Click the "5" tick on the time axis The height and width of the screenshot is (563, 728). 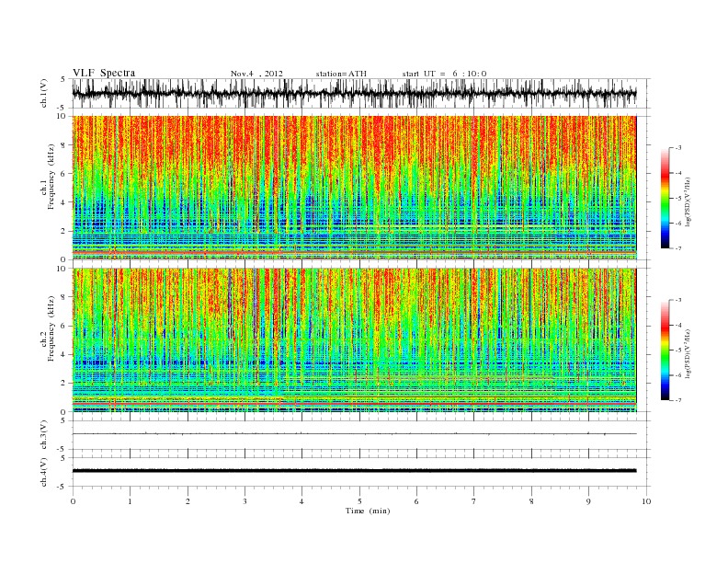click(x=359, y=501)
